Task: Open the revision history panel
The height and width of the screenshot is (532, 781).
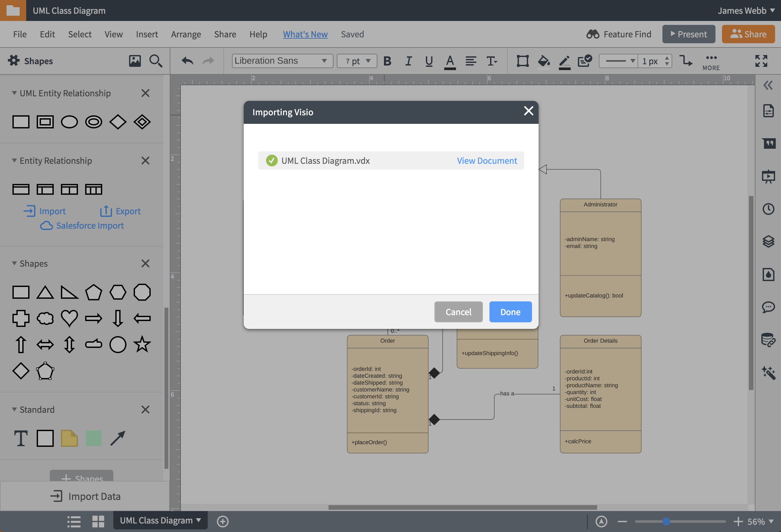Action: pyautogui.click(x=769, y=209)
